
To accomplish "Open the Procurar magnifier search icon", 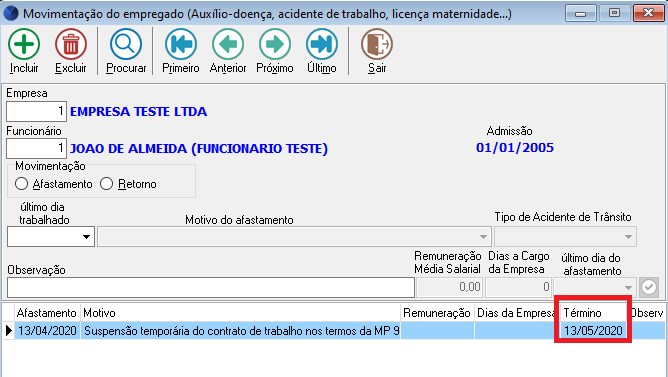I will coord(126,44).
